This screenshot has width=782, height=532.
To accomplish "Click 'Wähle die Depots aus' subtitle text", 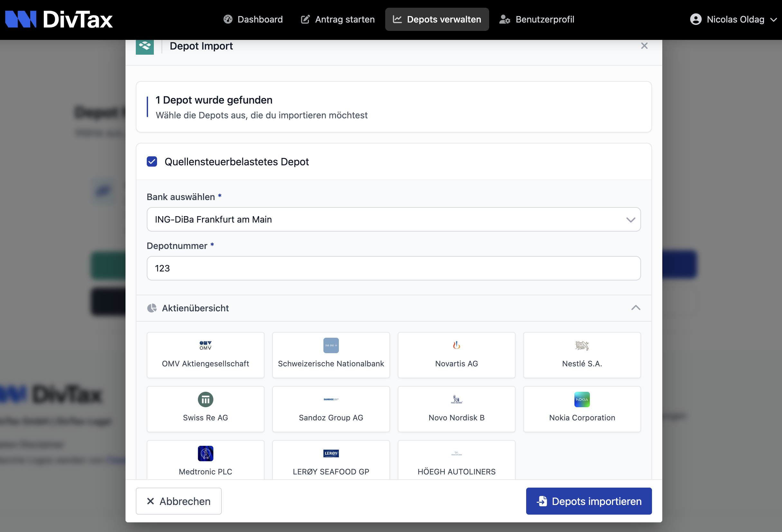I will (261, 115).
